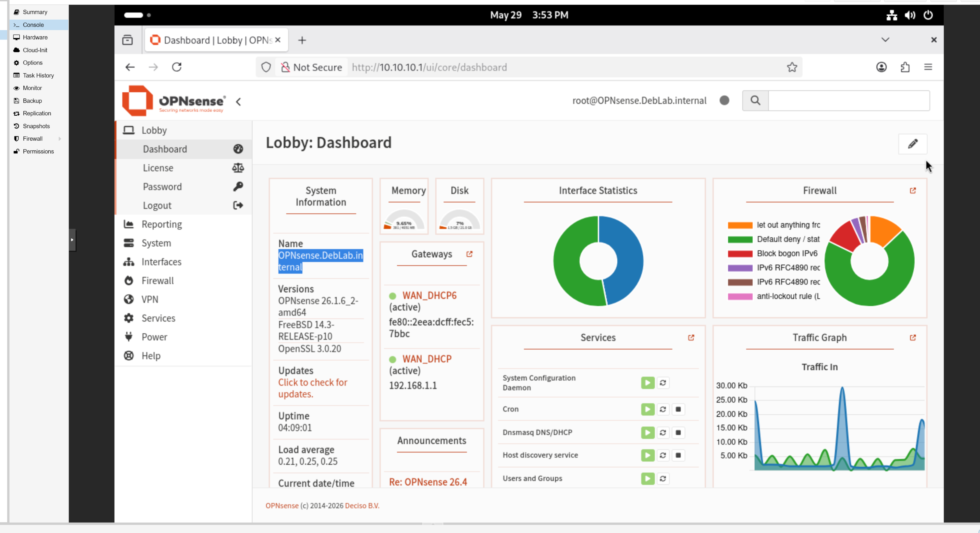Collapse OPNsense sidebar with chevron
Screen dimensions: 980x533
pos(238,102)
